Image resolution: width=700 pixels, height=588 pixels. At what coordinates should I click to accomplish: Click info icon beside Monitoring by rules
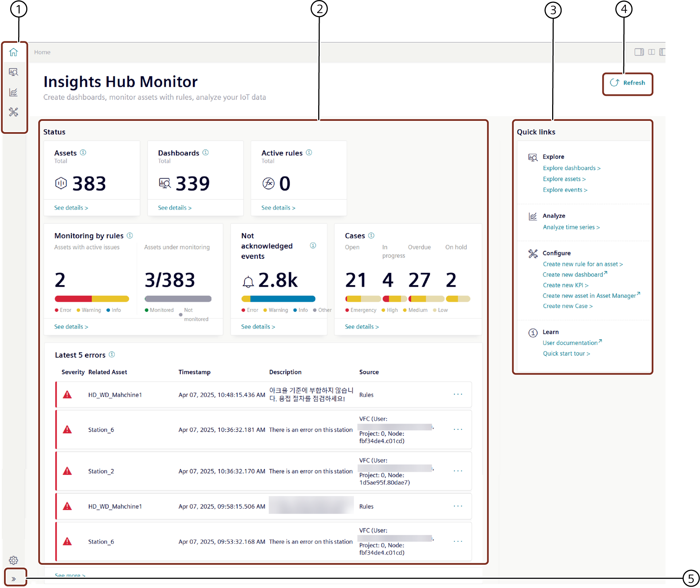(130, 236)
